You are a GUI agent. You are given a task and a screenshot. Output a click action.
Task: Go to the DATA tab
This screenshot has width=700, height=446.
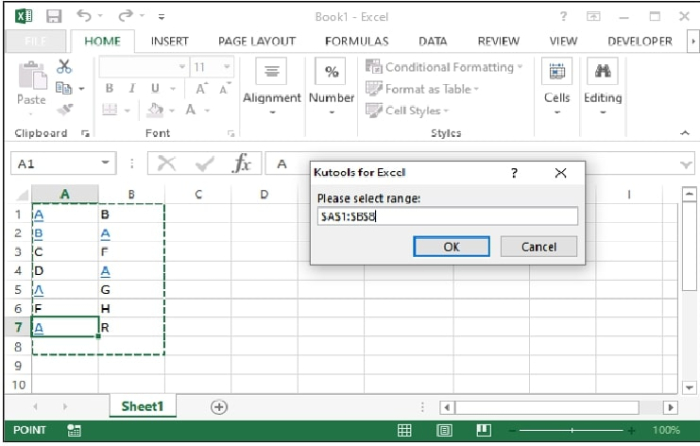click(x=433, y=41)
